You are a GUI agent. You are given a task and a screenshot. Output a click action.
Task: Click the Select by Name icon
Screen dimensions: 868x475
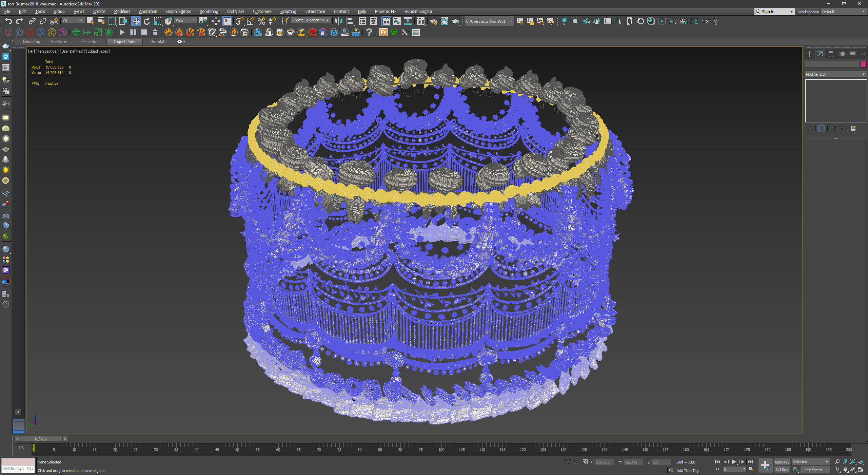pos(101,21)
